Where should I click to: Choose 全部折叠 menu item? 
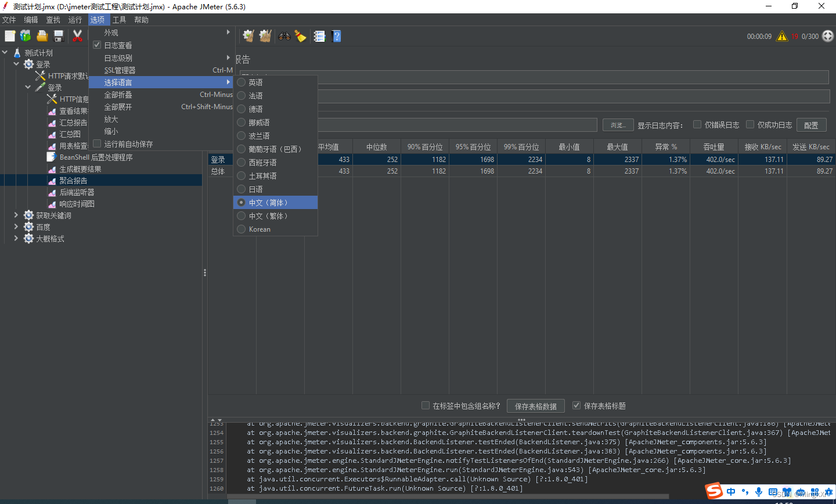pyautogui.click(x=162, y=94)
